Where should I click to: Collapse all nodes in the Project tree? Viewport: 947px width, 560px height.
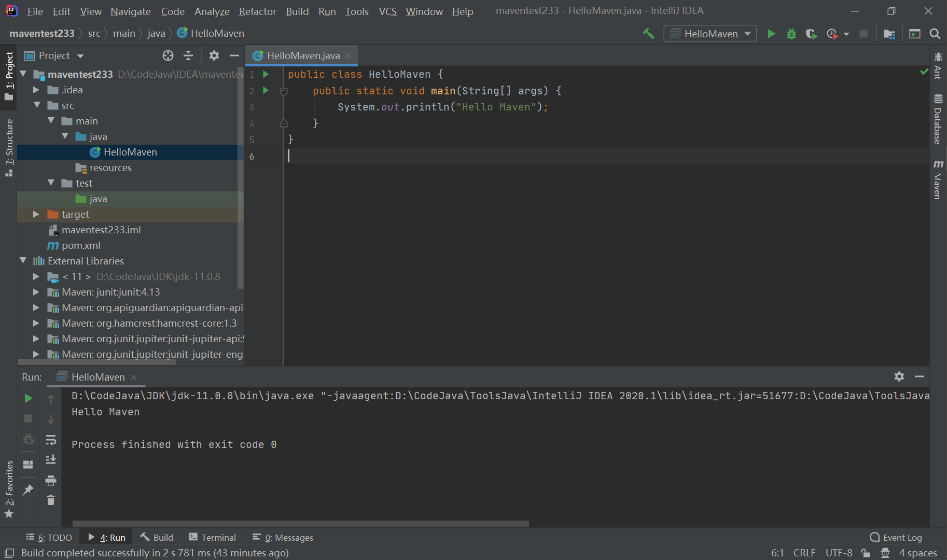(188, 55)
